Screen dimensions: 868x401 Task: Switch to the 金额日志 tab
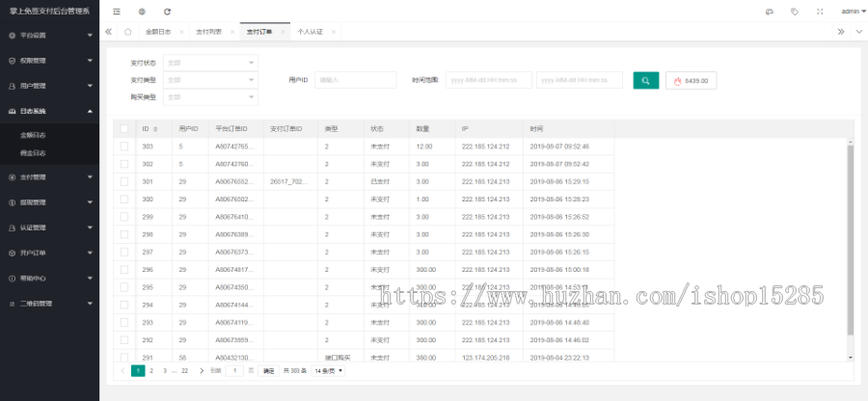click(158, 32)
